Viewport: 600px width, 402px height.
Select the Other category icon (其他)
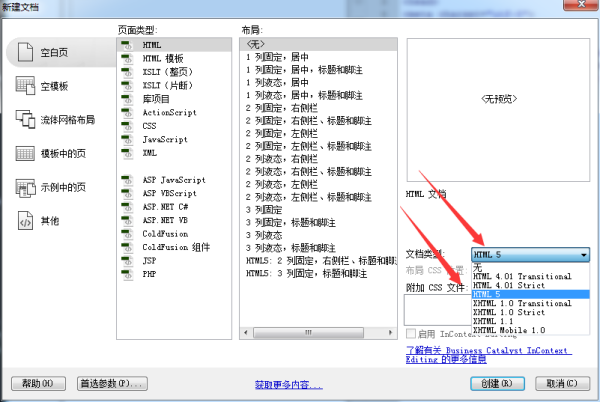pyautogui.click(x=25, y=221)
